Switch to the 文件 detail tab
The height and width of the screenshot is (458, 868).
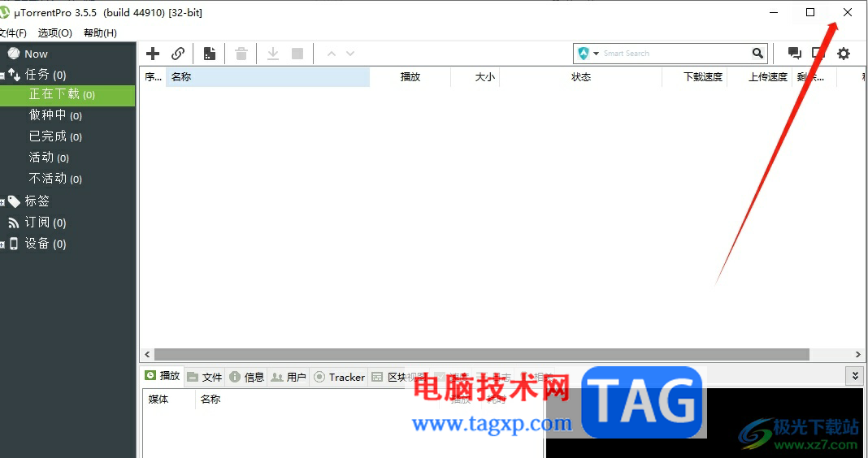tap(205, 377)
